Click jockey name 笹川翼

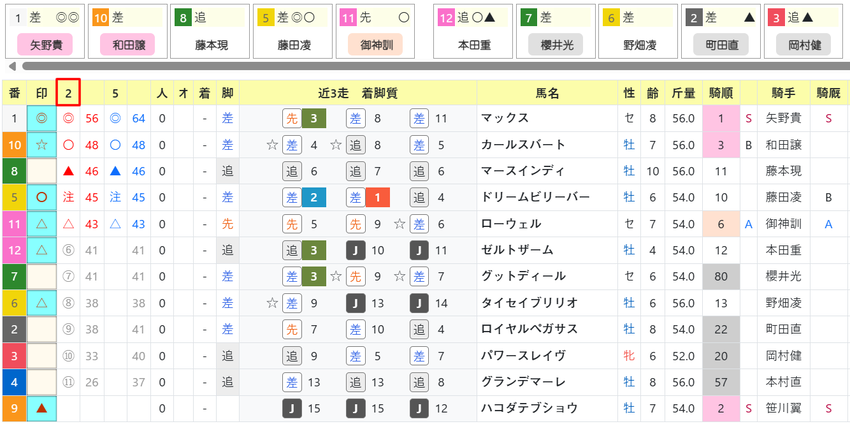[783, 408]
